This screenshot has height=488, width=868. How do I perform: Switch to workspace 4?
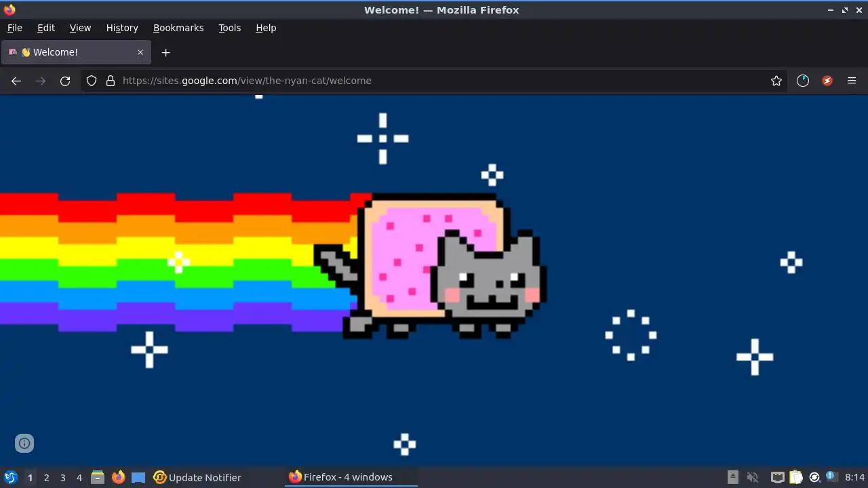pos(79,477)
